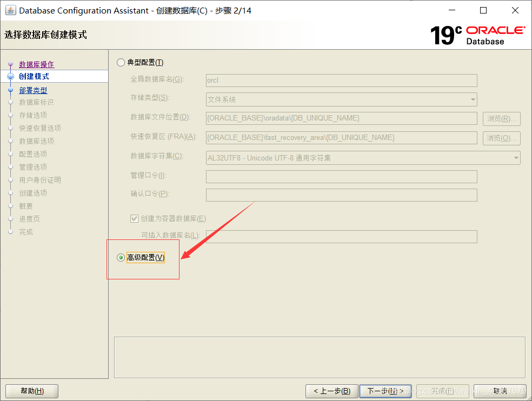Click the 数据库文件位置 oradata path field
Screen dimensions: 532x401
point(341,118)
